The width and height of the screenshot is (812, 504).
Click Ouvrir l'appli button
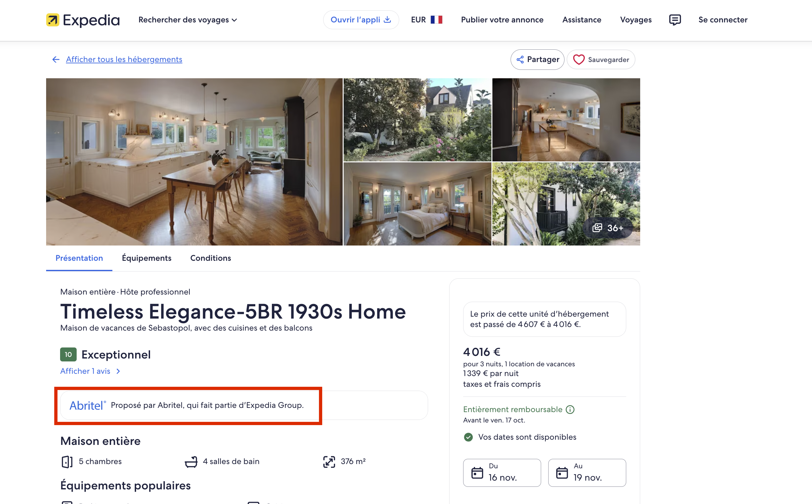pyautogui.click(x=361, y=20)
